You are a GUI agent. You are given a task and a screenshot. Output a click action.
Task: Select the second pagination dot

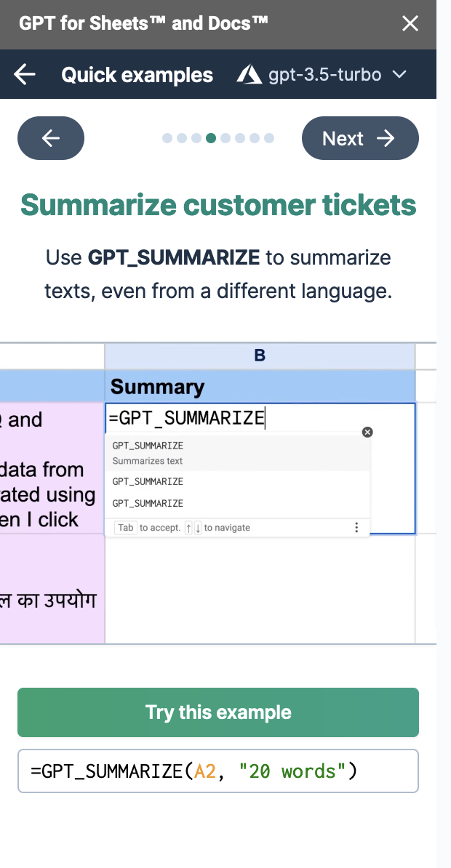pyautogui.click(x=182, y=138)
